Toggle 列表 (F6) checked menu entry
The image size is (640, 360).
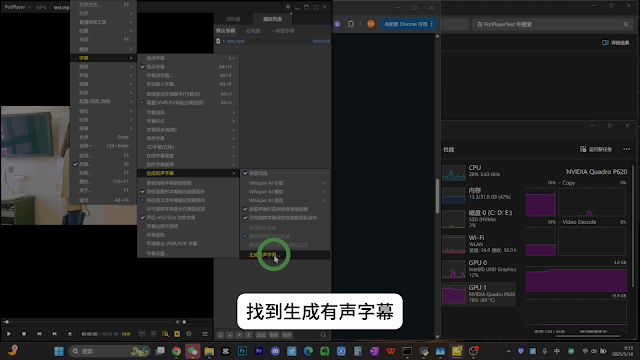[x=103, y=164]
